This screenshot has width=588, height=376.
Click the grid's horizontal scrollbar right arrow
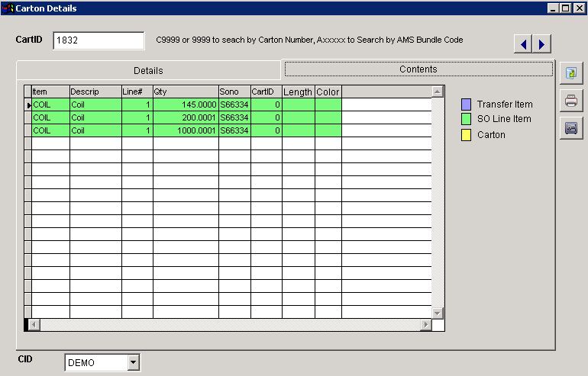click(x=425, y=325)
